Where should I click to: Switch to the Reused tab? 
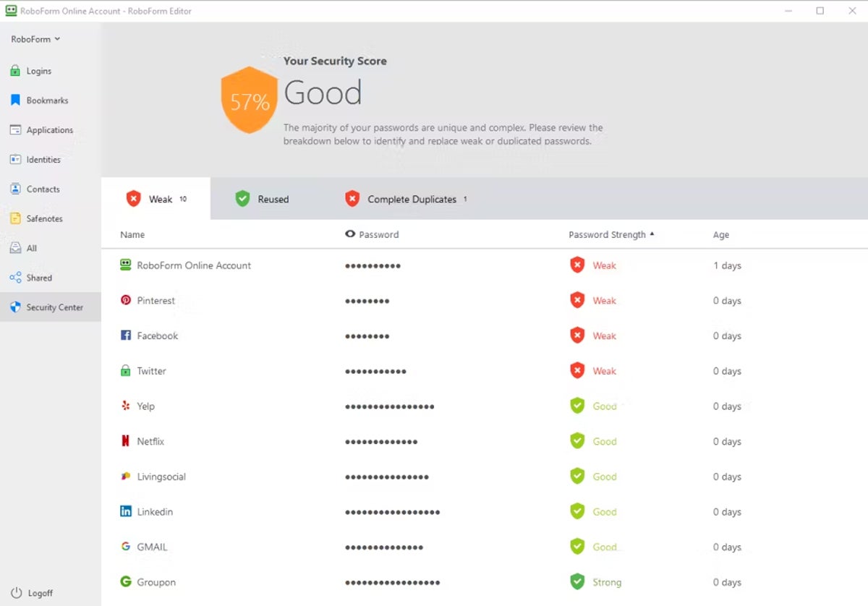(263, 199)
